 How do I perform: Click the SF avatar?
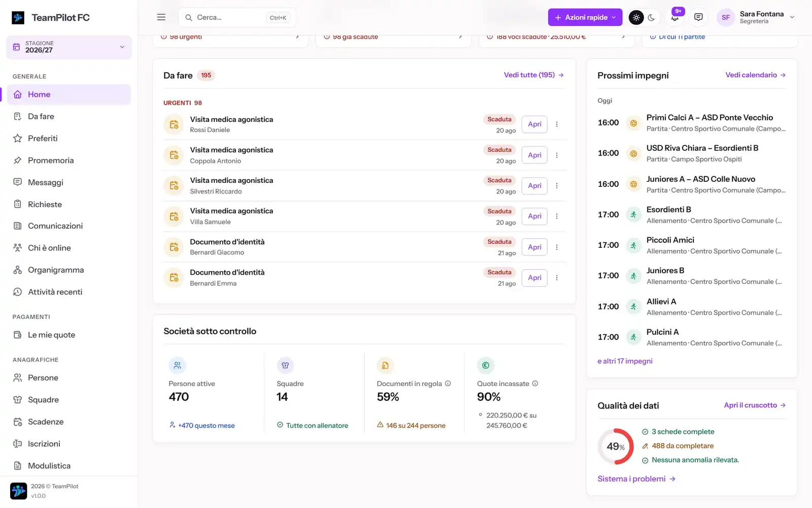pyautogui.click(x=726, y=17)
